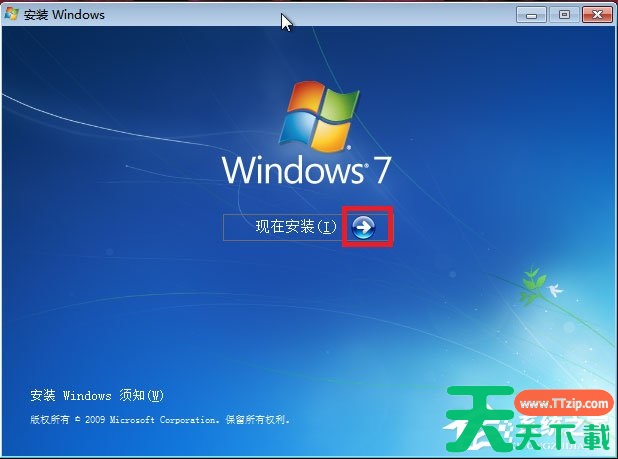Click the setup icon in title bar
618x459 pixels.
tap(12, 14)
